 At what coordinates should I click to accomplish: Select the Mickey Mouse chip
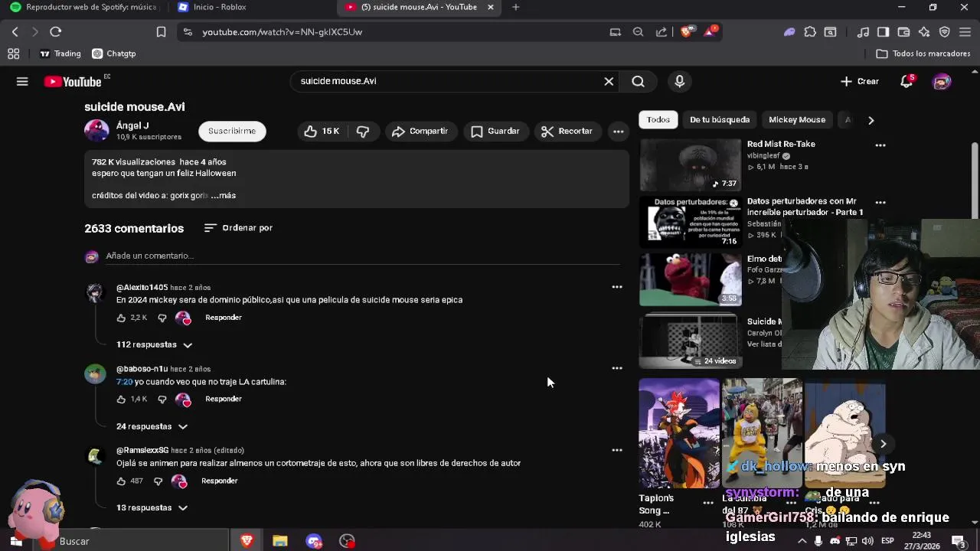[x=797, y=119]
